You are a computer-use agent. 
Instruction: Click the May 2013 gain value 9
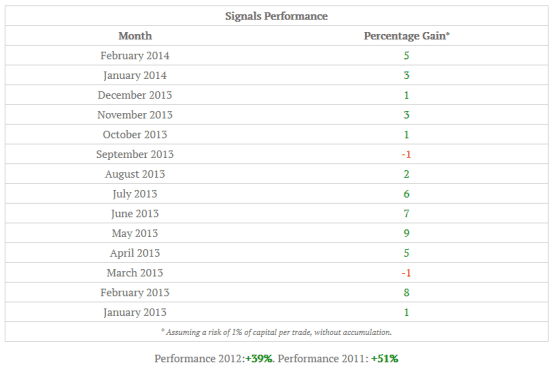coord(406,233)
